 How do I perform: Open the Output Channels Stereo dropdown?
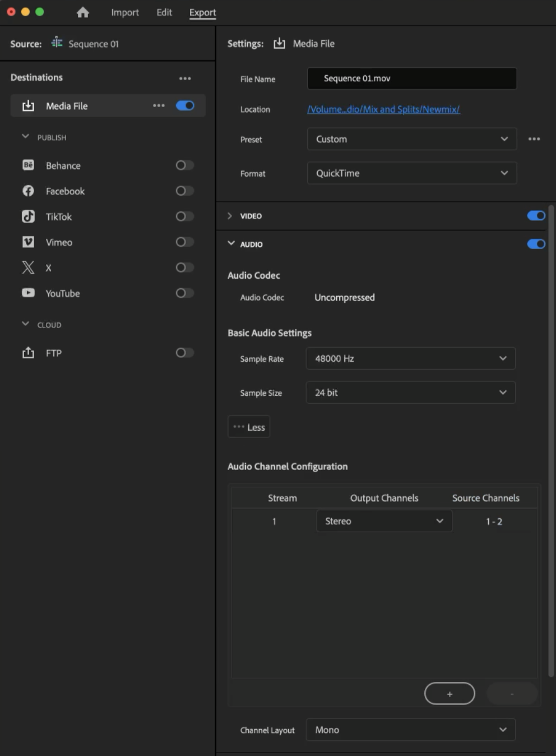pyautogui.click(x=384, y=521)
